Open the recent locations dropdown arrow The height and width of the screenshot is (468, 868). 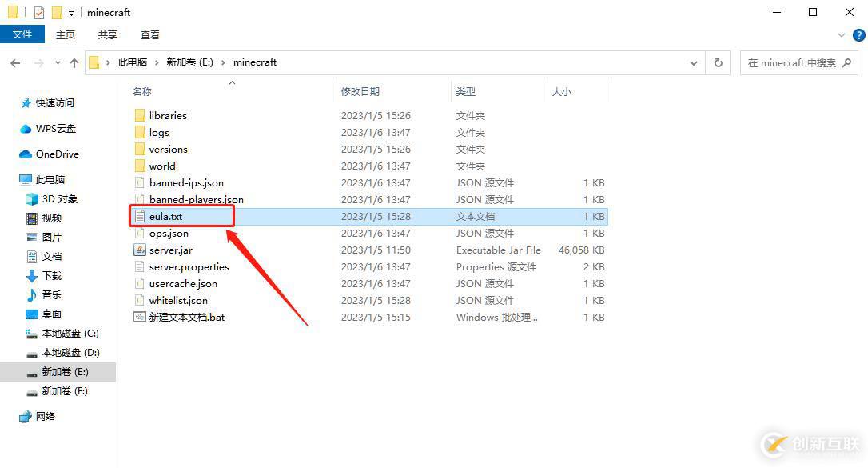tap(58, 63)
